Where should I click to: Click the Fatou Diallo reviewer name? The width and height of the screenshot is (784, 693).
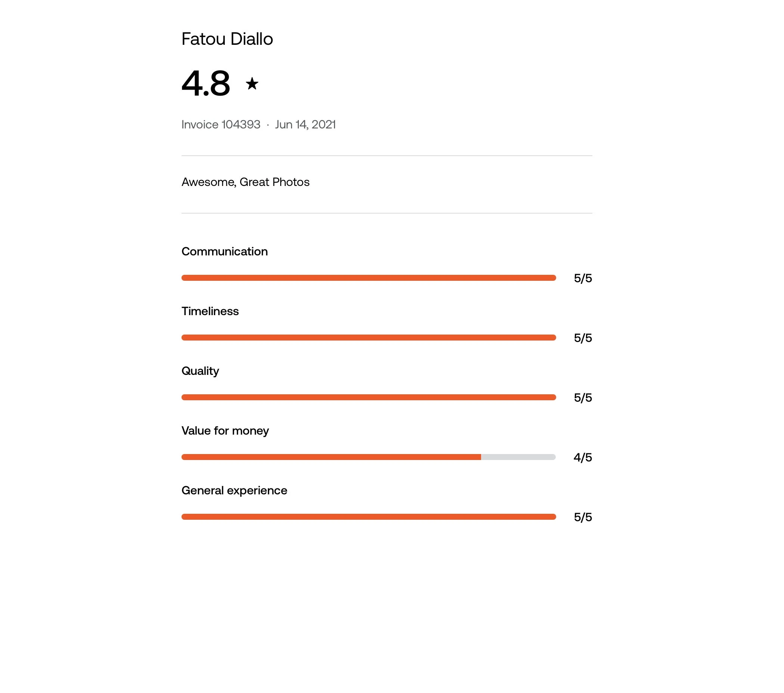tap(227, 39)
